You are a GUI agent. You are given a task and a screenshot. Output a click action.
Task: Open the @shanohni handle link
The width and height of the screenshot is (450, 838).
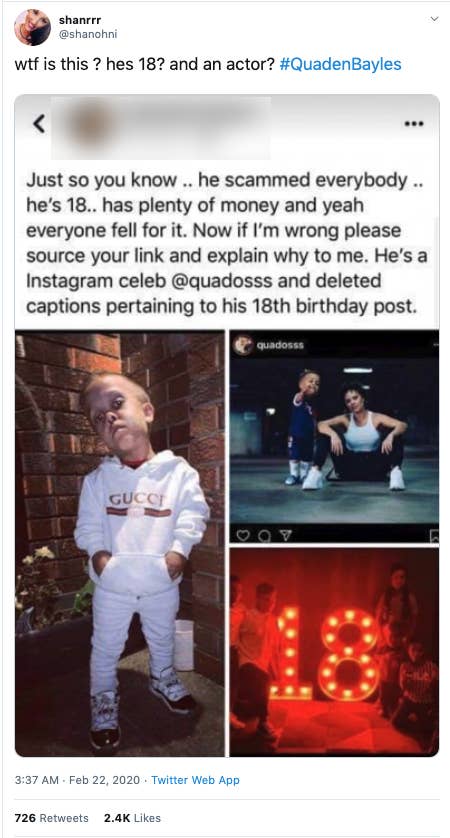click(88, 35)
